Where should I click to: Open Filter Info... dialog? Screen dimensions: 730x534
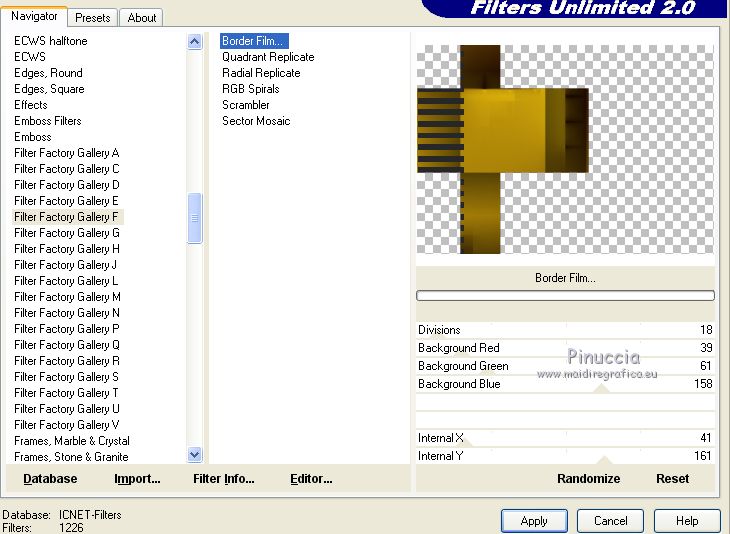(x=223, y=479)
